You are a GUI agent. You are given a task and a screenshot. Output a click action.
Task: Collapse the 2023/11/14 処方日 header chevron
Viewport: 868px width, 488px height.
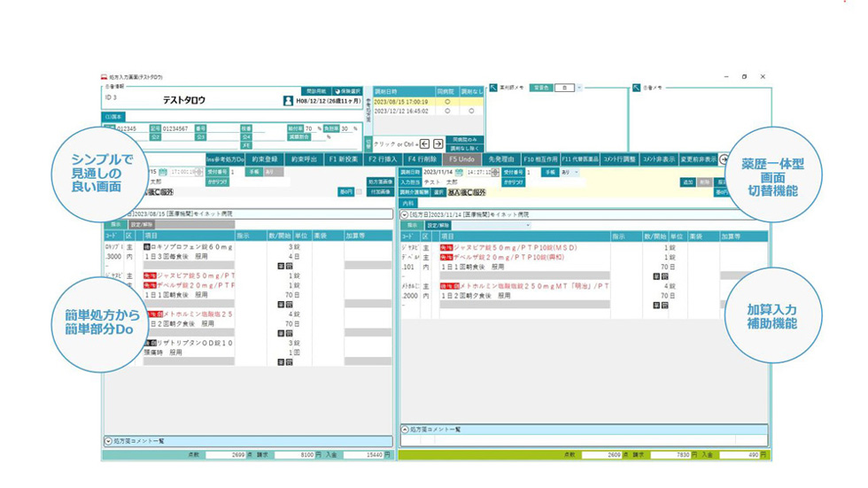(x=405, y=214)
